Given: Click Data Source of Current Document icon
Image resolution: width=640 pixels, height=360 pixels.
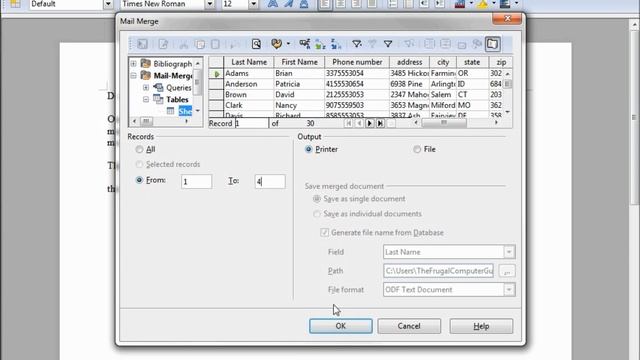Looking at the screenshot, I should 476,44.
